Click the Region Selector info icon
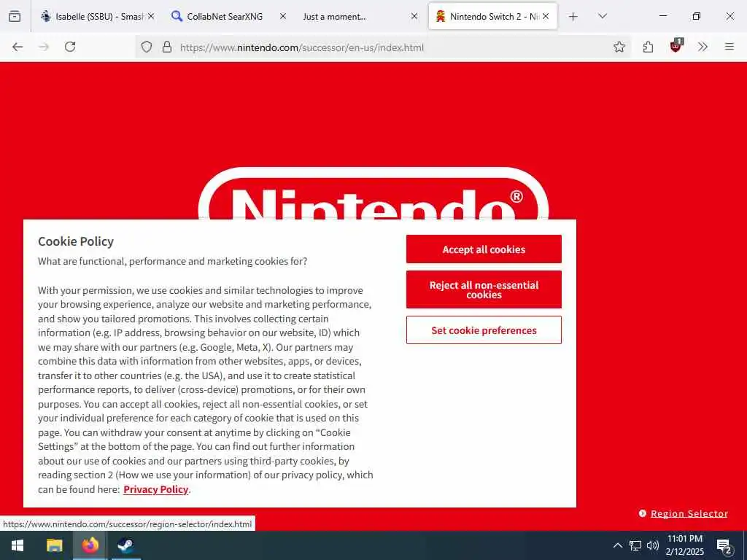Image resolution: width=747 pixels, height=560 pixels. [x=642, y=513]
